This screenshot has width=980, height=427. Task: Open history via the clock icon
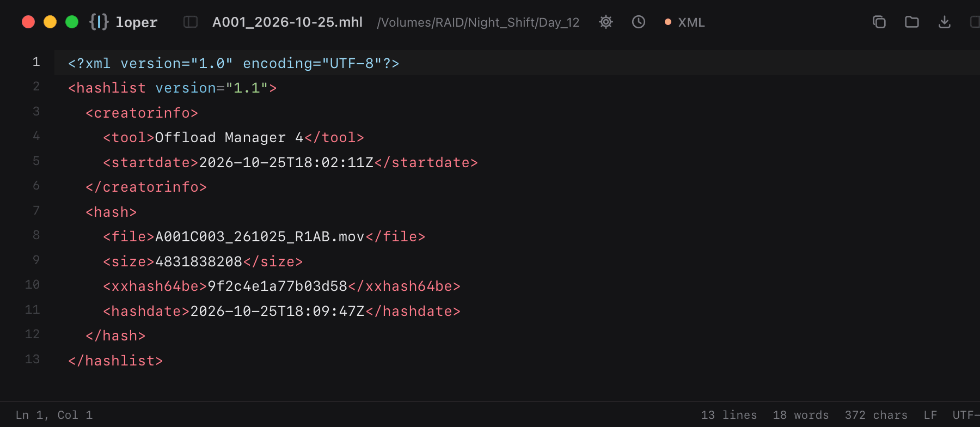(x=639, y=22)
